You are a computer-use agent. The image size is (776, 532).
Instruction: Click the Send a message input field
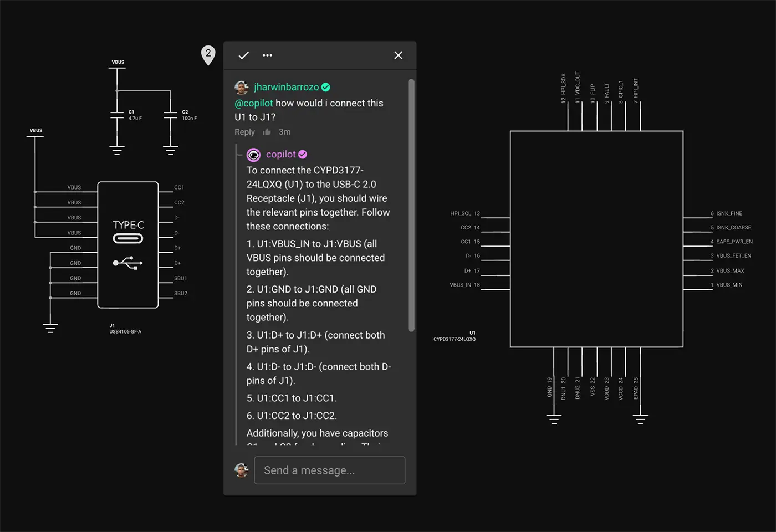click(329, 470)
